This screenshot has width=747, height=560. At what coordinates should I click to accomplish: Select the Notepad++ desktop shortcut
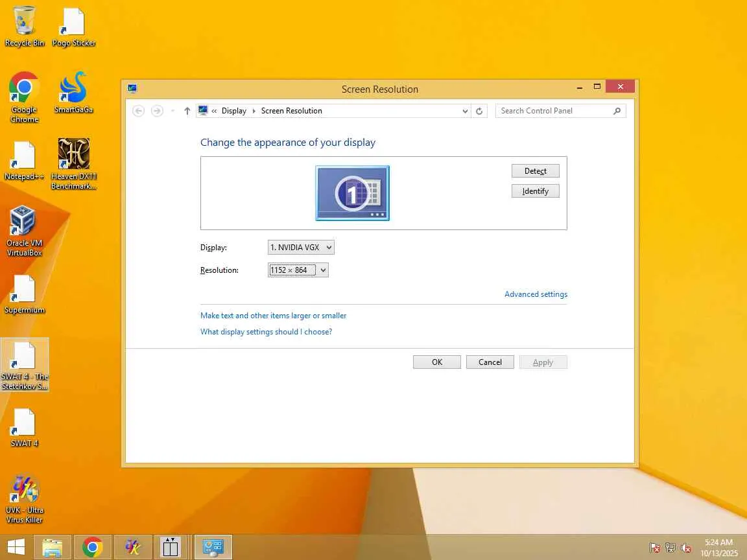point(24,161)
